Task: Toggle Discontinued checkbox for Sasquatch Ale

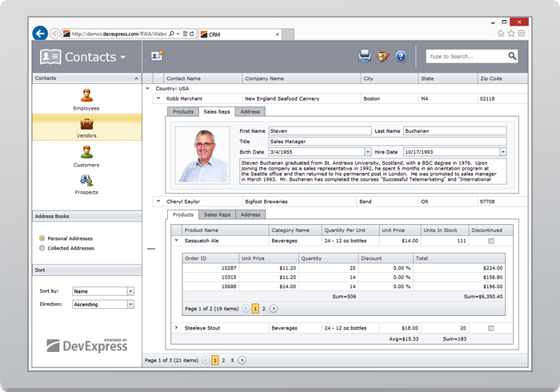Action: [x=490, y=240]
